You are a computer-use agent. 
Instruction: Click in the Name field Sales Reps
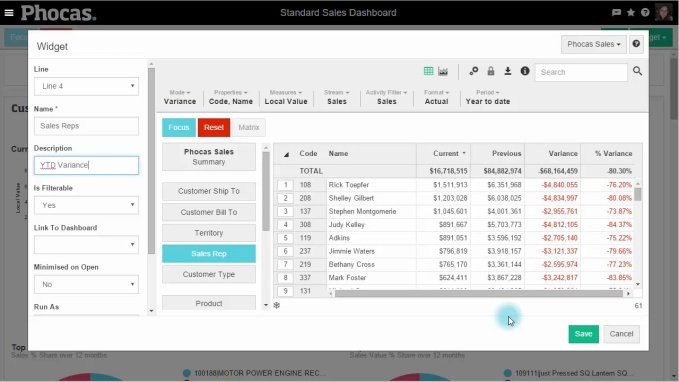click(x=86, y=126)
